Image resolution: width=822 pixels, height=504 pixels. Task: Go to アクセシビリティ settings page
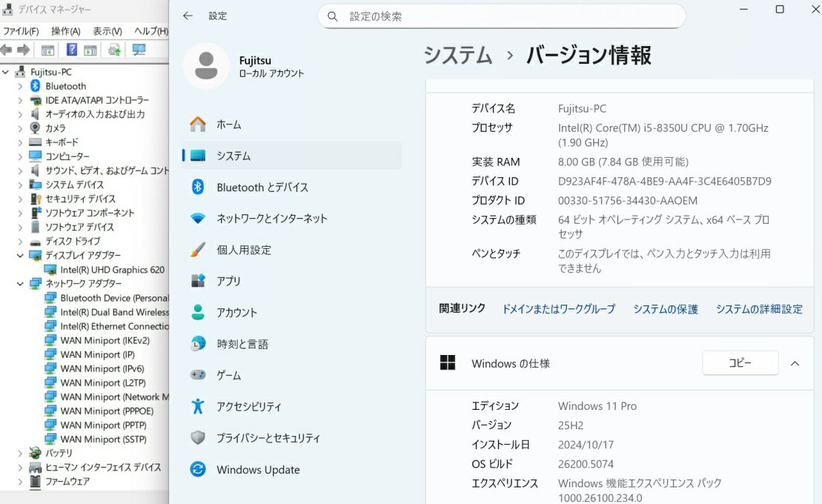248,407
